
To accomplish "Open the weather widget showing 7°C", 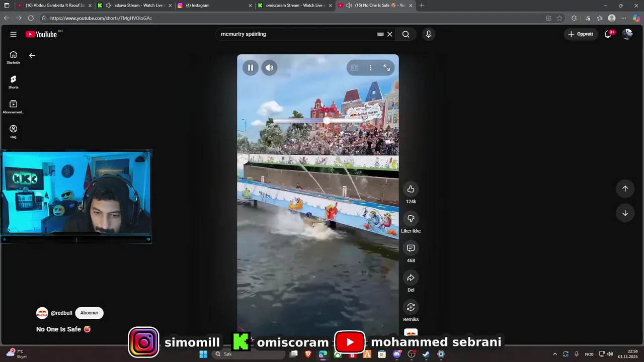I will (x=17, y=354).
